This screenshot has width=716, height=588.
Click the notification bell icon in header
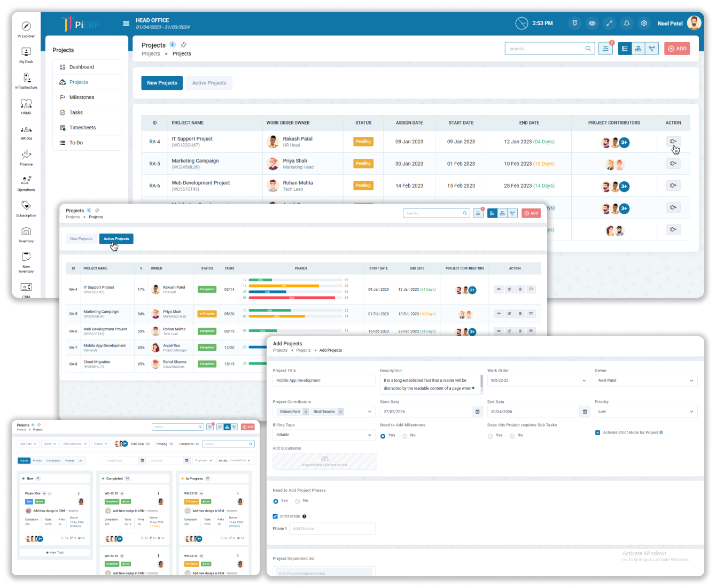(x=627, y=24)
